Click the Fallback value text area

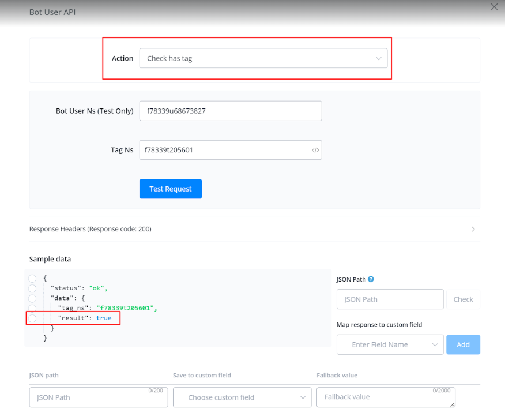click(x=385, y=397)
